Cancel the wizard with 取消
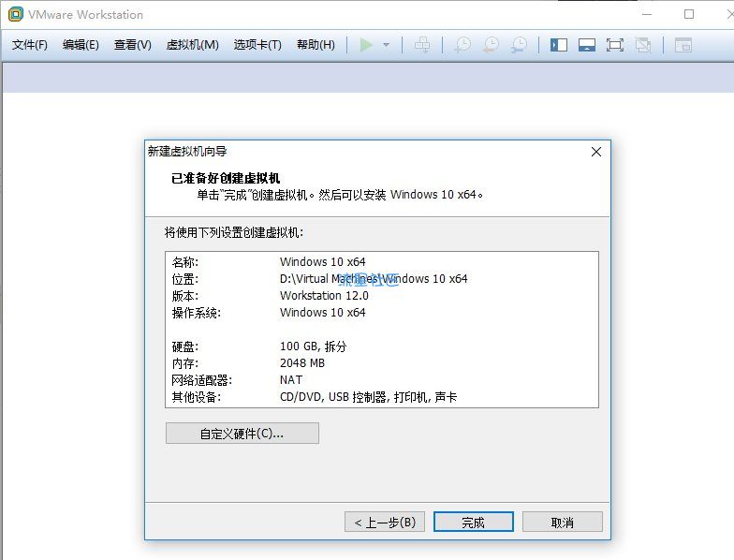This screenshot has width=734, height=560. click(562, 522)
